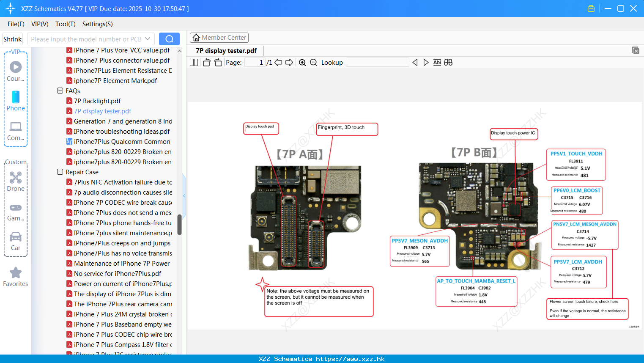Collapse the Repair Case tree node
The width and height of the screenshot is (644, 363).
[60, 172]
